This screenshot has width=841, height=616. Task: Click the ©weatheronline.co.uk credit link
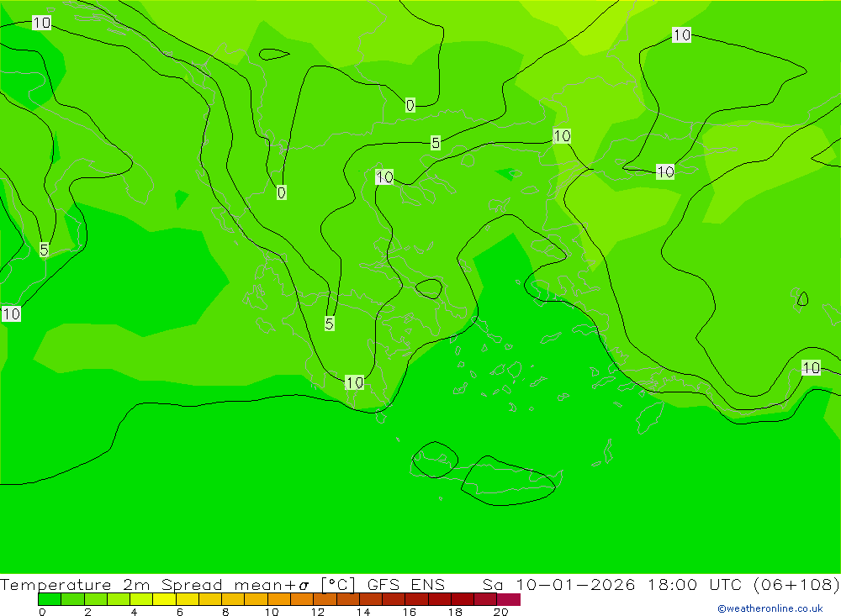click(770, 608)
